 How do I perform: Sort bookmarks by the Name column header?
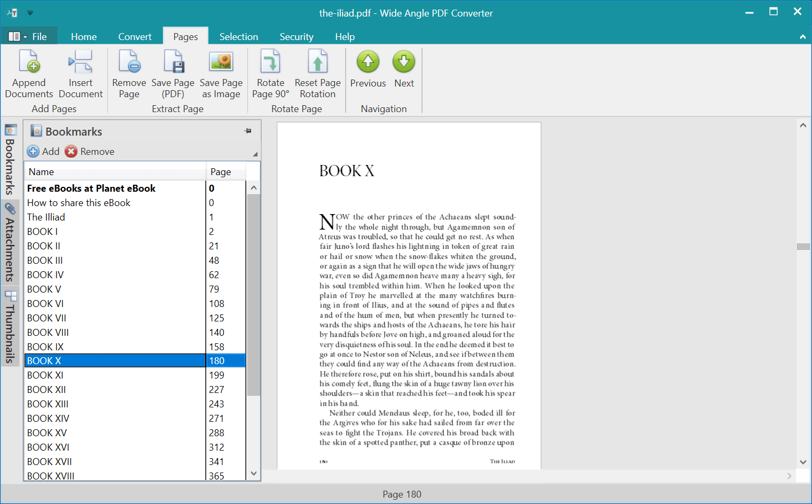[x=115, y=172]
